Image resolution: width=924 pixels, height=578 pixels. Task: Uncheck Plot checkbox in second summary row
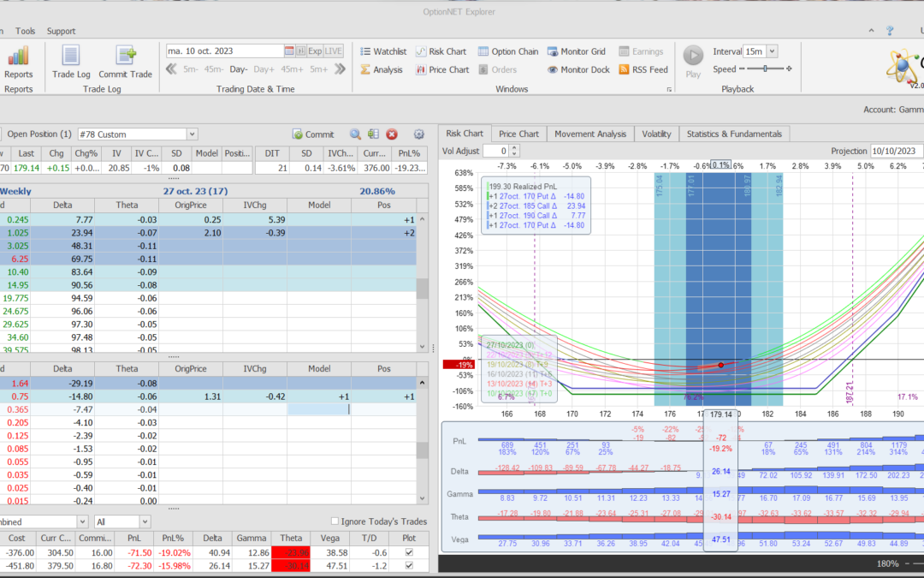[x=407, y=565]
